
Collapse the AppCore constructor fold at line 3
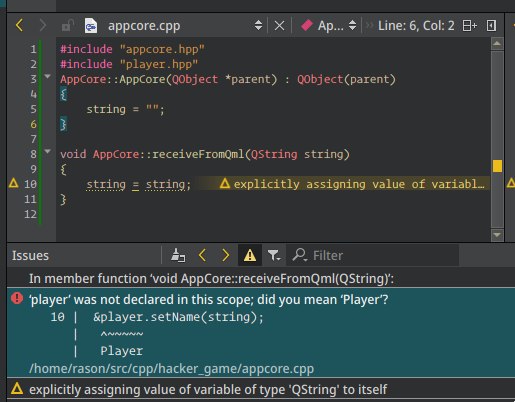point(48,77)
